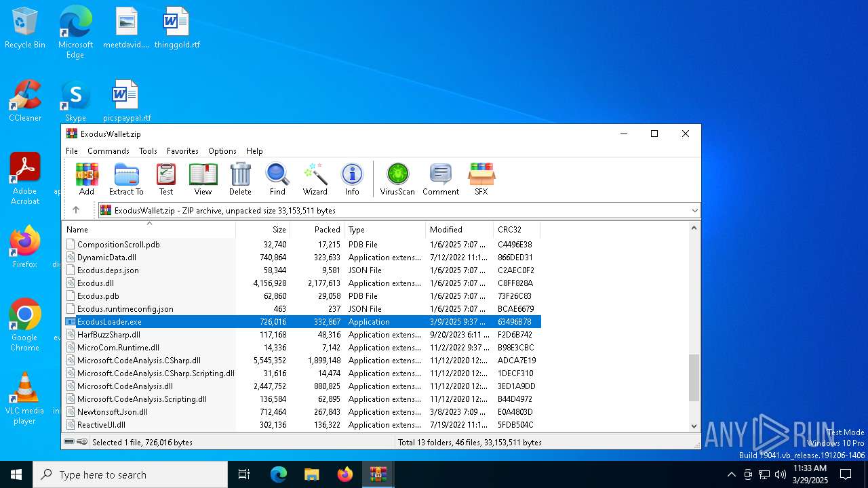Image resolution: width=868 pixels, height=488 pixels.
Task: Sort by Packed column header
Action: [x=317, y=230]
